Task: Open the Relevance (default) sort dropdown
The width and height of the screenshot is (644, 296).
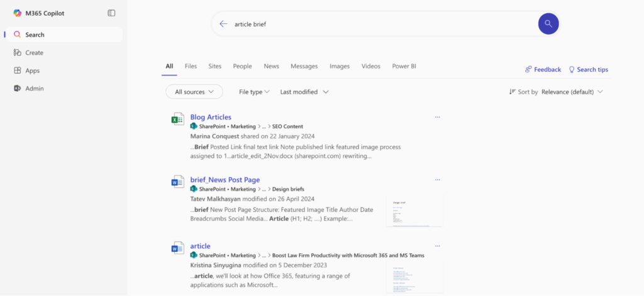Action: [572, 92]
